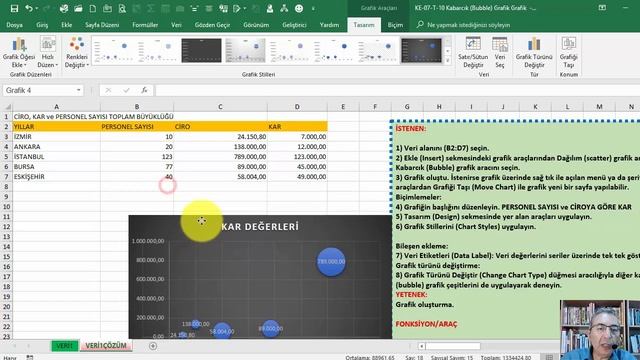Switch to the Biçim tab

pos(395,25)
